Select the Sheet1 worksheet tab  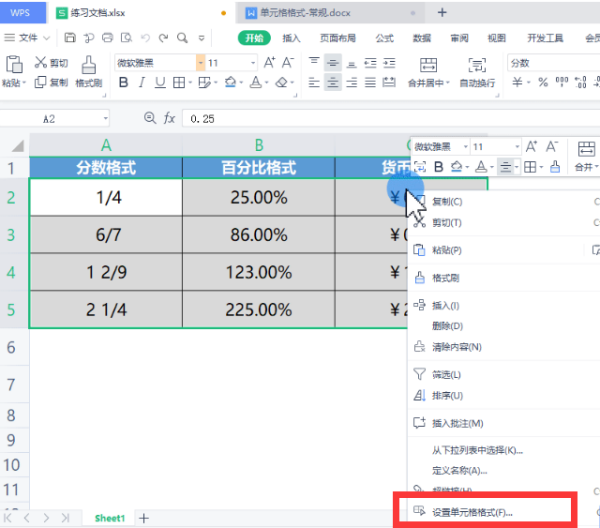pos(110,518)
